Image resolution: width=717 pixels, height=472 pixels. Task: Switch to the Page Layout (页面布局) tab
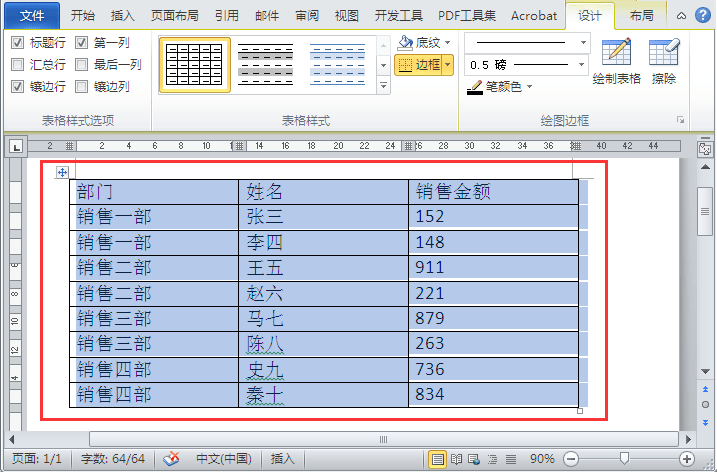click(175, 16)
